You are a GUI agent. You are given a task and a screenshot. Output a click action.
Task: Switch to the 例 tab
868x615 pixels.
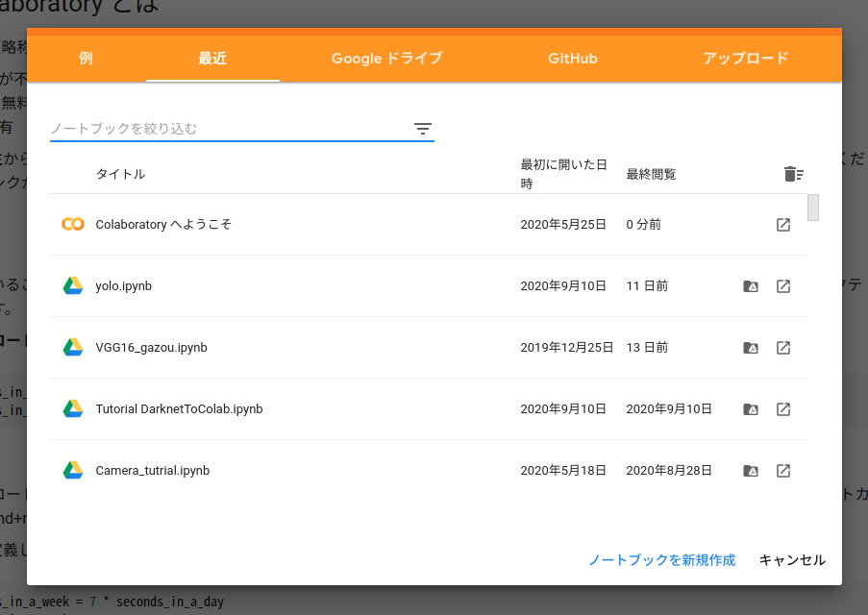point(86,58)
